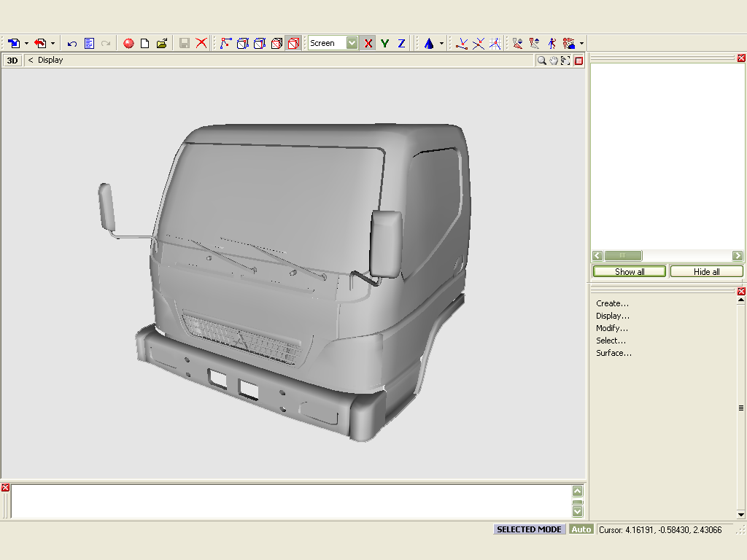Viewport: 747px width, 560px height.
Task: Click the Hide all button
Action: pos(706,271)
